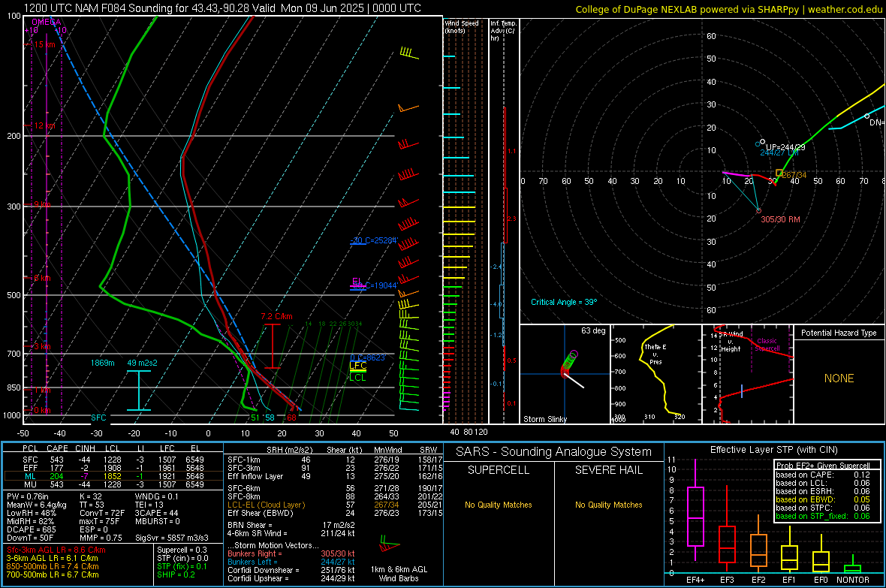Click the 'Eff Shear (EBWD)' row
This screenshot has width=886, height=588.
tap(335, 513)
